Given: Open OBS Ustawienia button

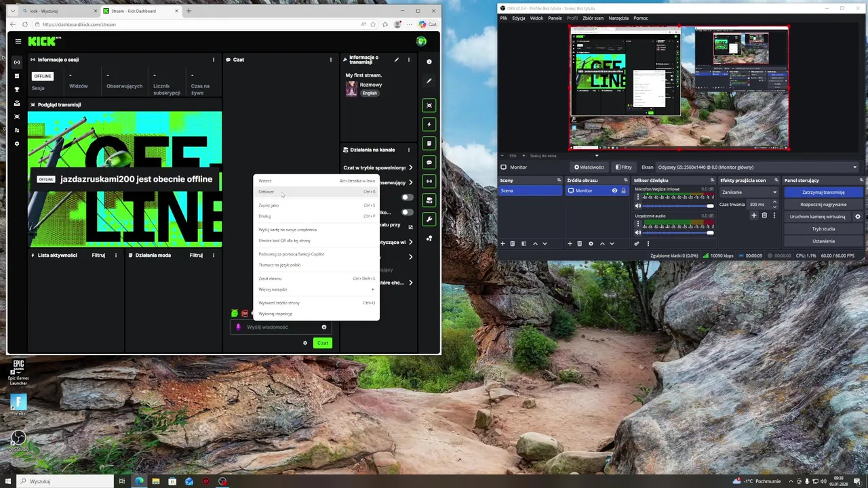Looking at the screenshot, I should 823,241.
